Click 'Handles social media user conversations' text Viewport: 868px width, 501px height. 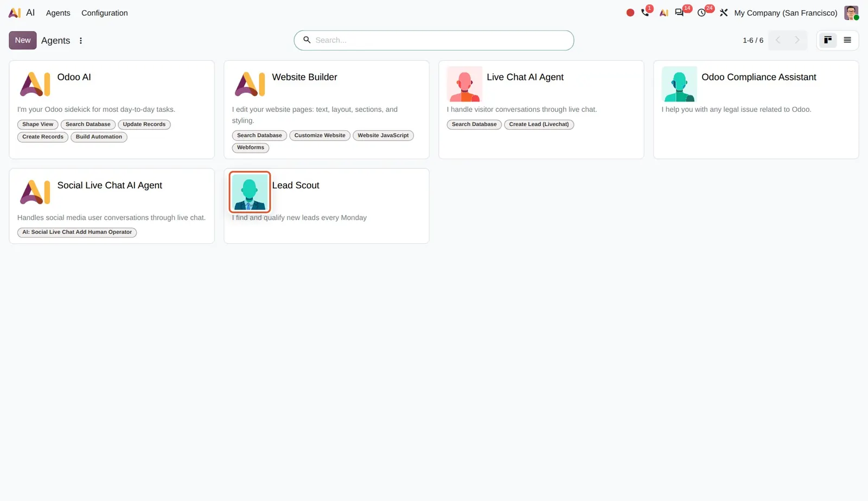111,218
